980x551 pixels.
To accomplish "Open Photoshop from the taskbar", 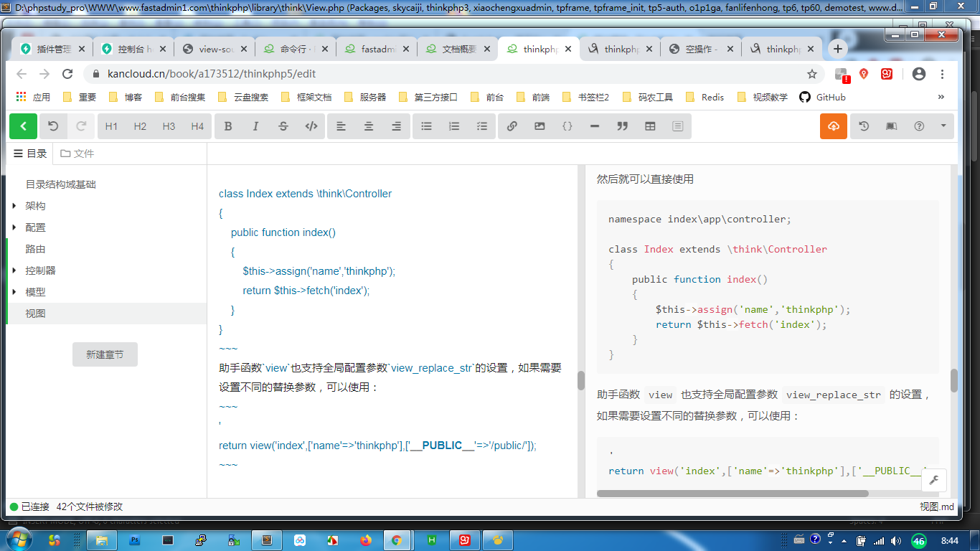I will pos(134,540).
